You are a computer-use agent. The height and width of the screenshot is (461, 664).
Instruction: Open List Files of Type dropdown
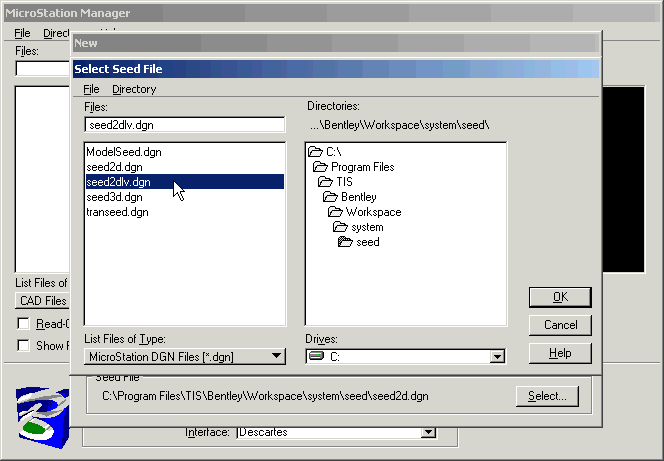[185, 357]
